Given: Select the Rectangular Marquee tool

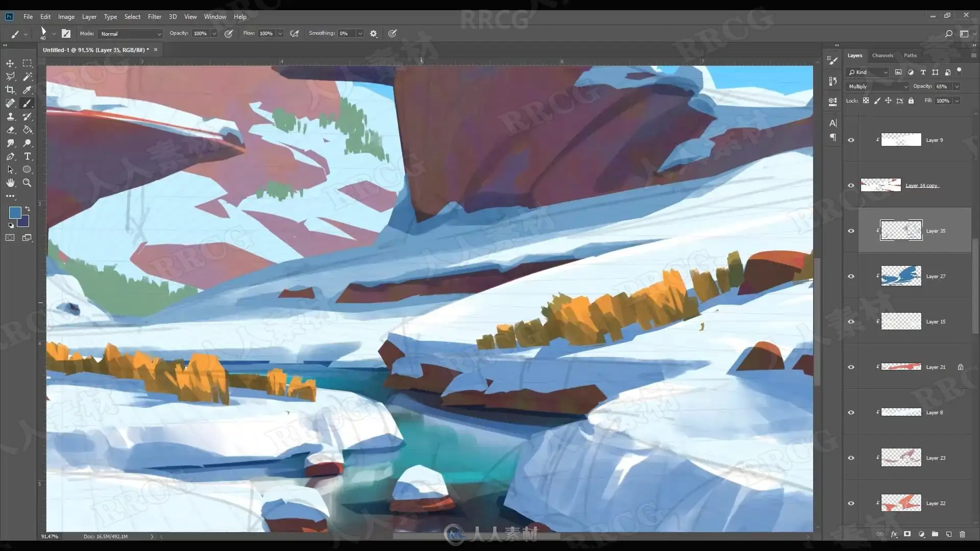Looking at the screenshot, I should coord(27,63).
